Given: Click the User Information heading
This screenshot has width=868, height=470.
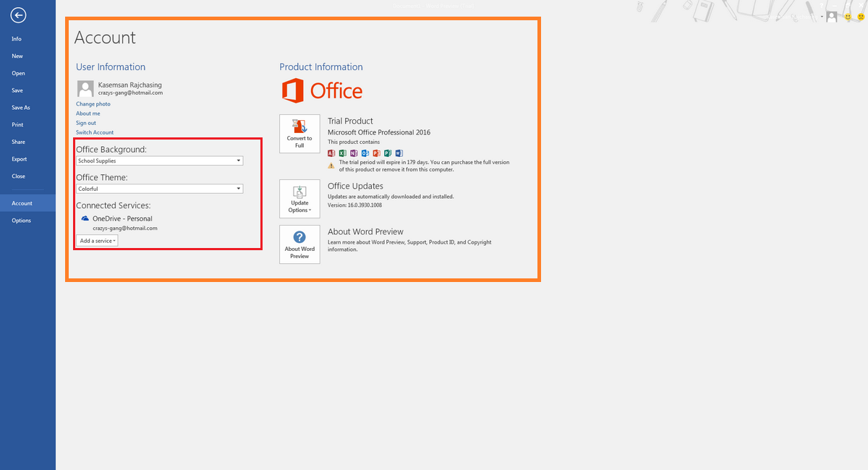Looking at the screenshot, I should point(111,67).
